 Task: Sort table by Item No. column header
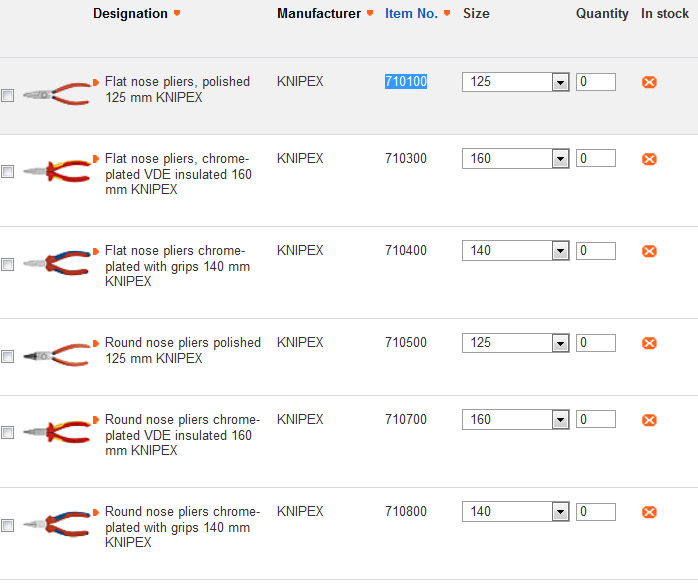coord(411,14)
